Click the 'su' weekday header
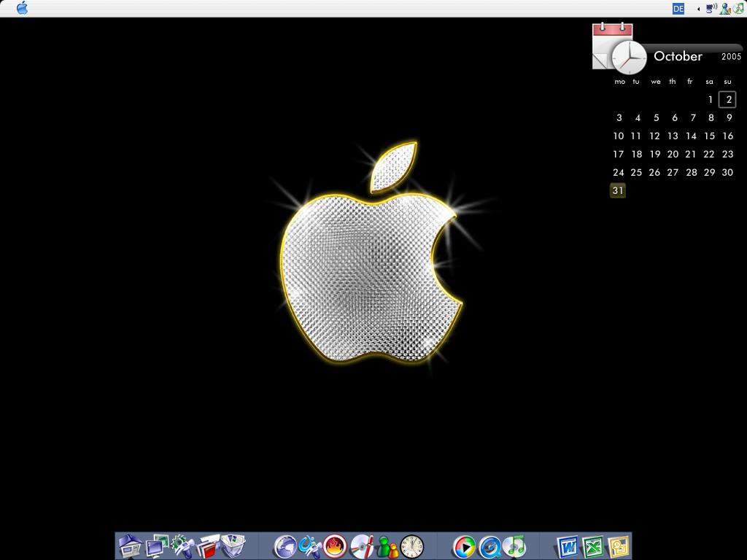Screen dimensions: 747x560 pos(727,82)
